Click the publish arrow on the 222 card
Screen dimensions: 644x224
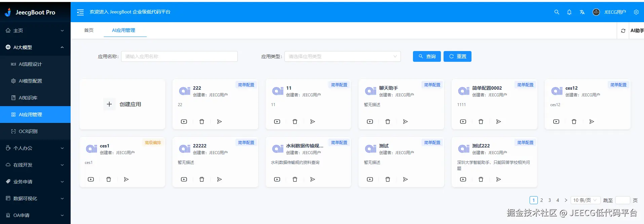pyautogui.click(x=219, y=122)
